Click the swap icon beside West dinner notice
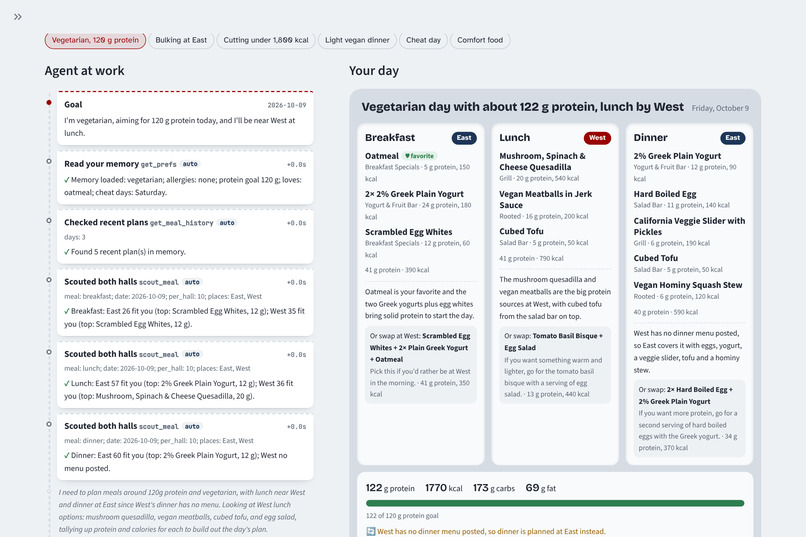The height and width of the screenshot is (537, 806). pyautogui.click(x=371, y=531)
